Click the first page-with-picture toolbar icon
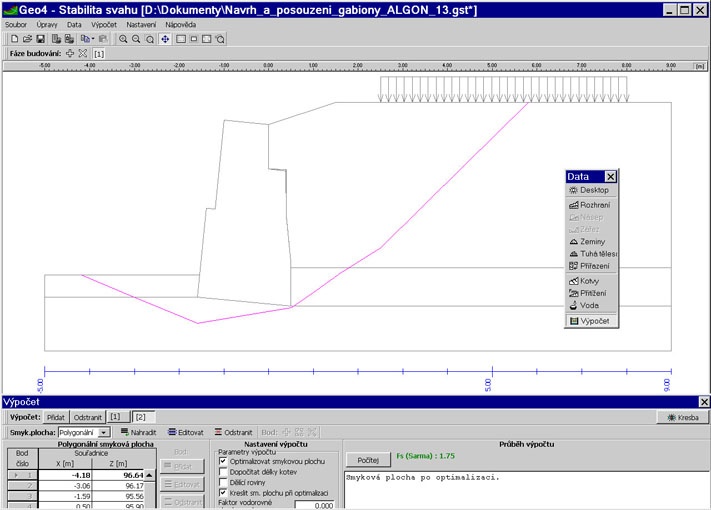711x510 pixels. pos(56,39)
